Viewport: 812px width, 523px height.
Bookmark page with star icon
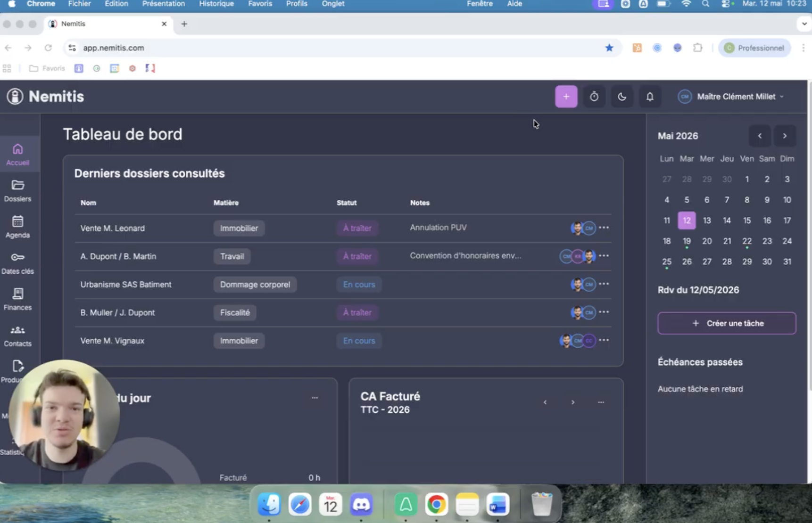point(609,48)
